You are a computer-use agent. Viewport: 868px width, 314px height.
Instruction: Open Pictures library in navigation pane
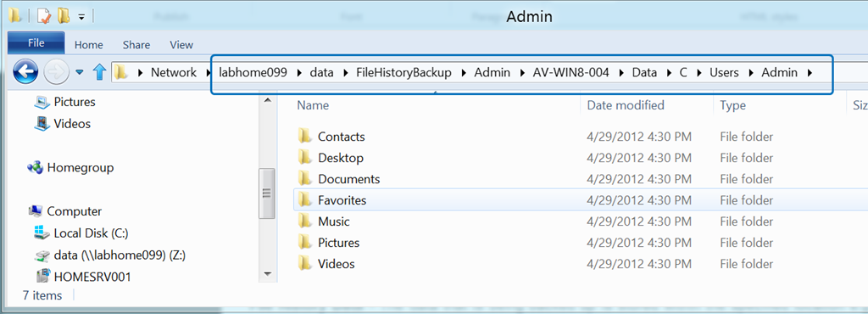pos(75,103)
